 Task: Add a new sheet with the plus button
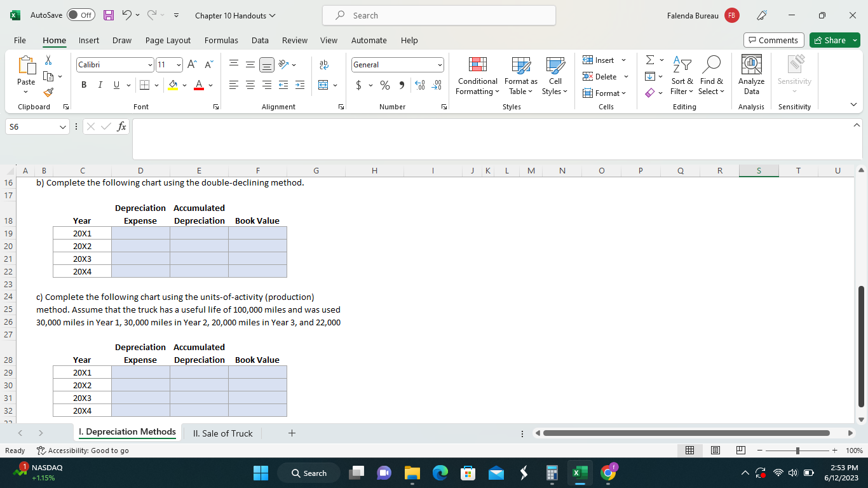(x=292, y=433)
